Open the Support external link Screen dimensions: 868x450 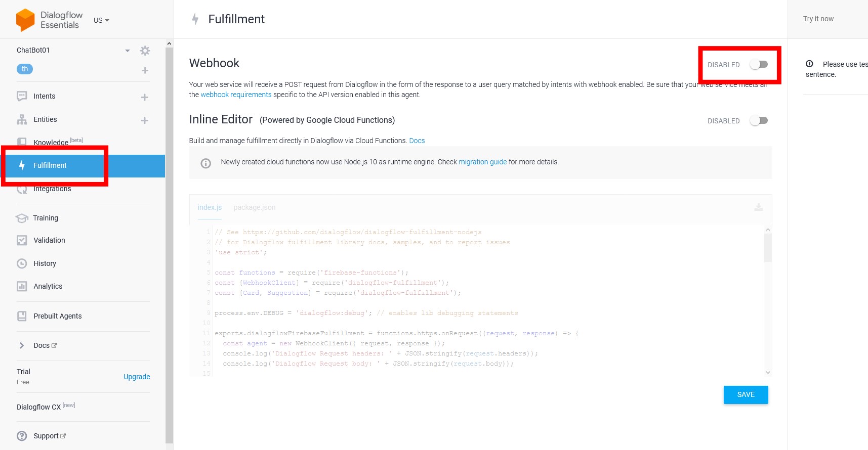point(50,436)
